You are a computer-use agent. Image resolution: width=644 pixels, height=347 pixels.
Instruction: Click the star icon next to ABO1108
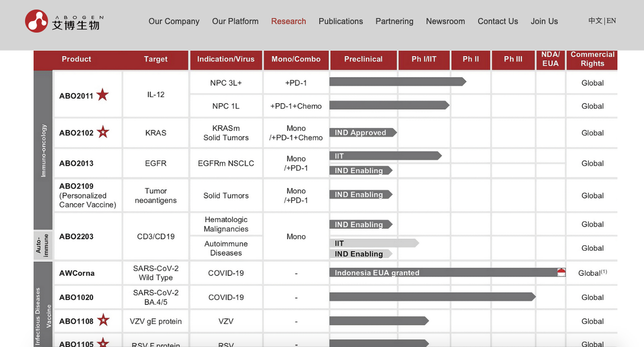[103, 320]
